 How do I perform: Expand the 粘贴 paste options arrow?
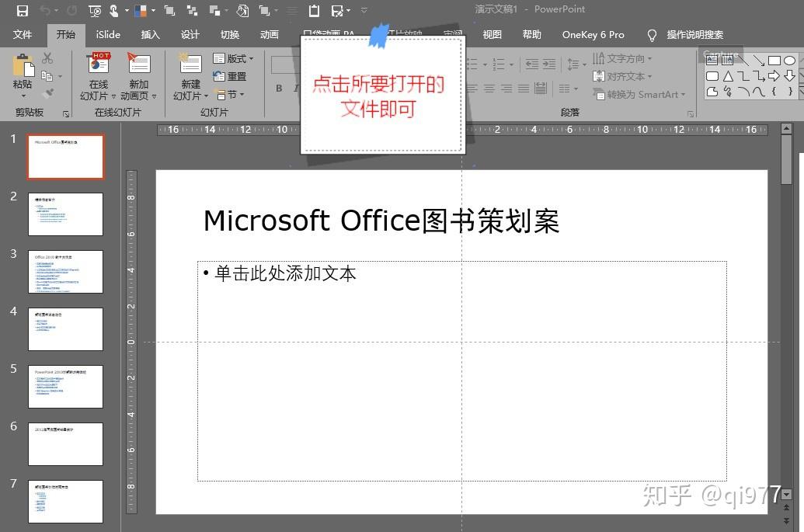coord(23,96)
